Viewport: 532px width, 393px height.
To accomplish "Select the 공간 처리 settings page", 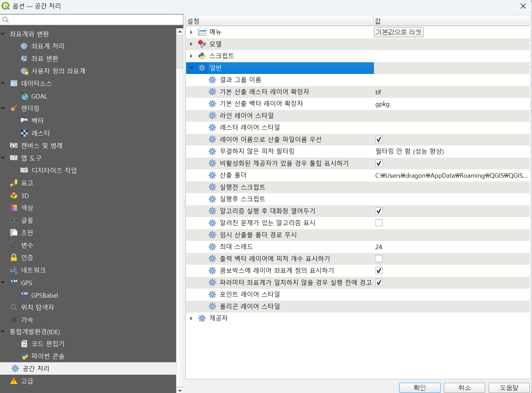I will (x=88, y=368).
